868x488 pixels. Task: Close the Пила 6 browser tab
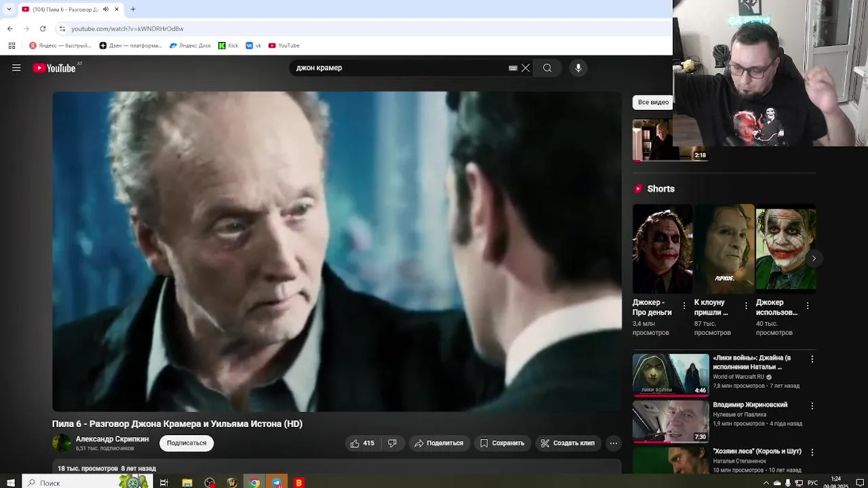[x=117, y=9]
